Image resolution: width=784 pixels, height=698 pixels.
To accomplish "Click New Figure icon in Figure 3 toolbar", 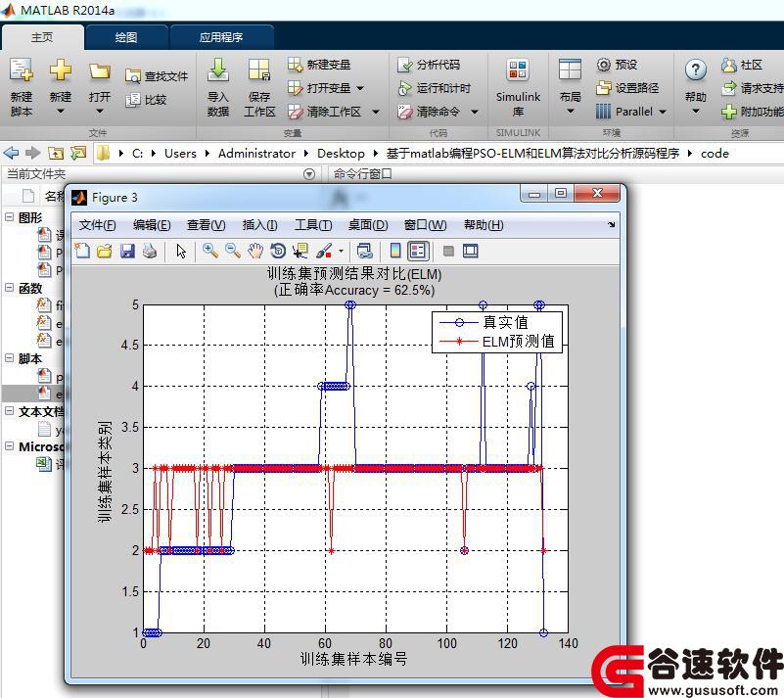I will (x=82, y=251).
